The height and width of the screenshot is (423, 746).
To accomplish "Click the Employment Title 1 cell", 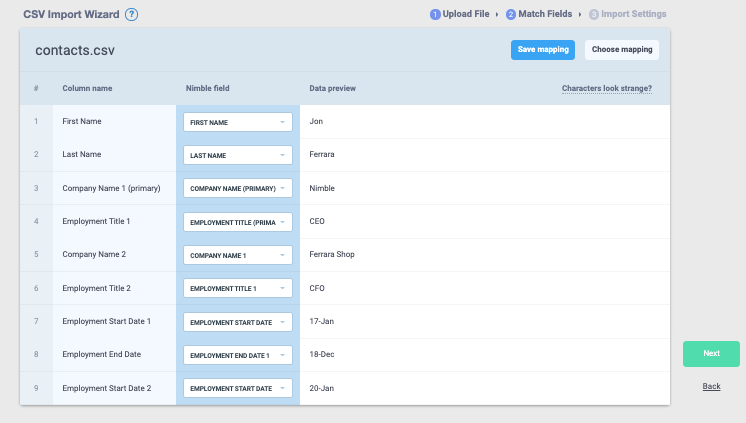I will [x=96, y=221].
